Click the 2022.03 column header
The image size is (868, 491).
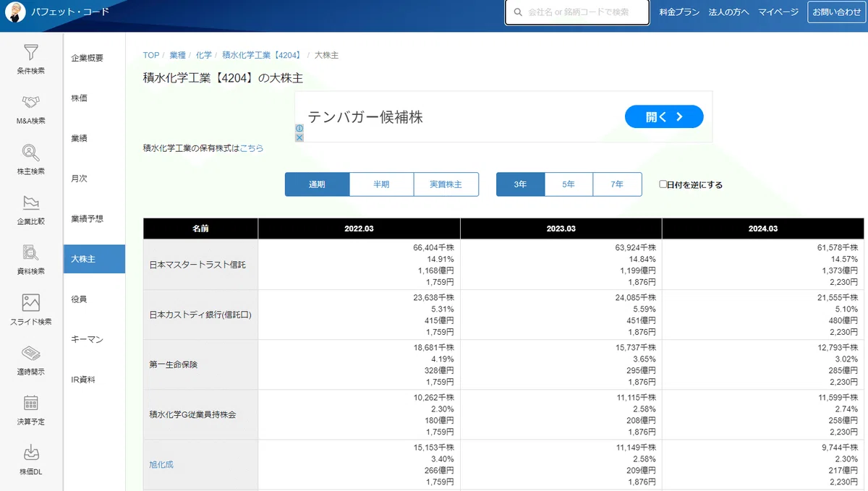359,229
